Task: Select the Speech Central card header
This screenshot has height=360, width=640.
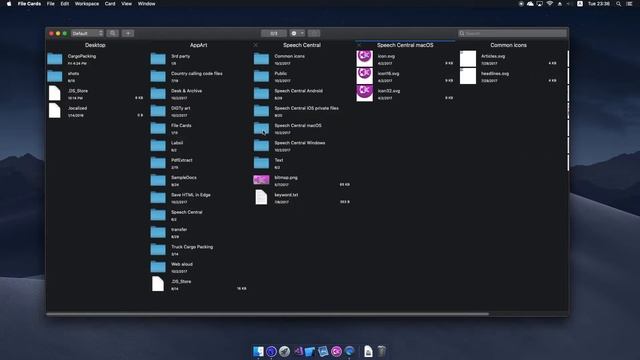Action: pos(302,45)
